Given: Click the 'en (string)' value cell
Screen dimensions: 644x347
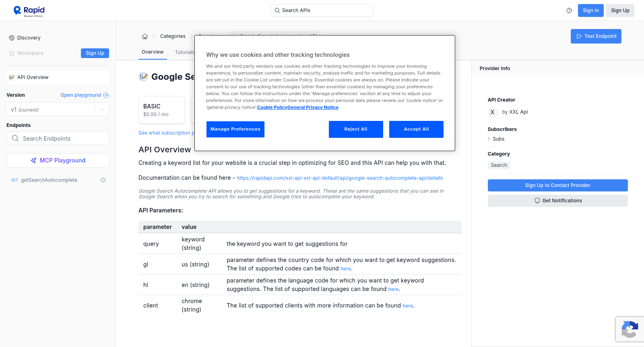Looking at the screenshot, I should [x=195, y=285].
